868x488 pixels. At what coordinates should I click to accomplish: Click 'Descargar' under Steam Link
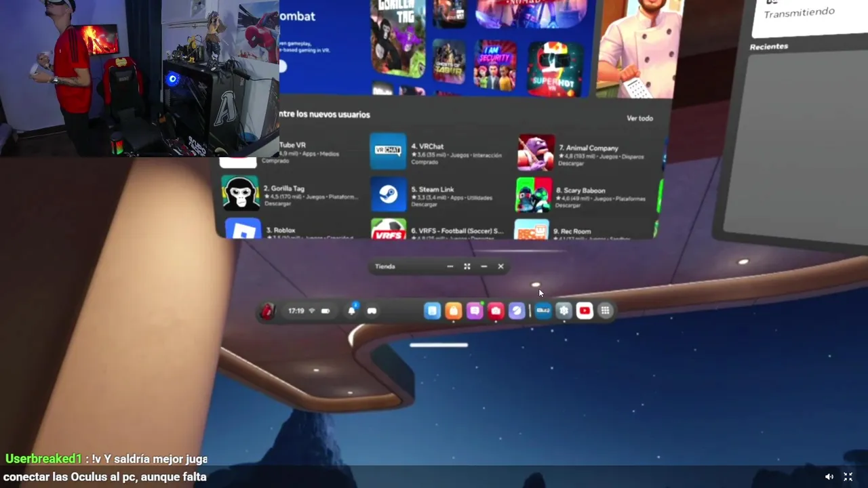pyautogui.click(x=425, y=205)
